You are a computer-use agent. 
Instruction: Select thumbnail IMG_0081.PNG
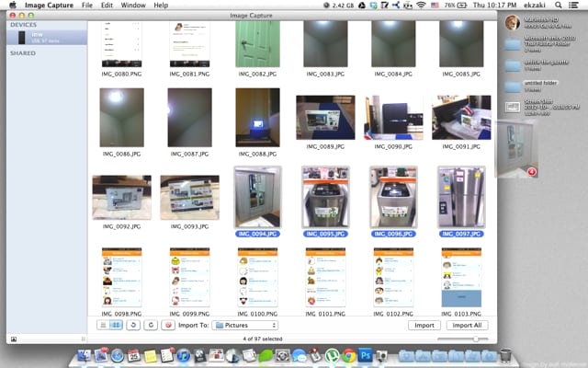pyautogui.click(x=189, y=44)
